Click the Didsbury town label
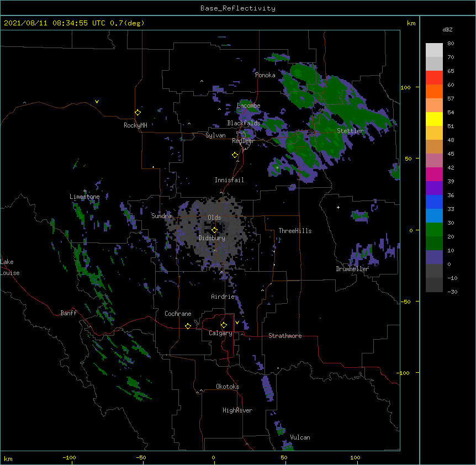The width and height of the screenshot is (476, 465). coord(212,238)
